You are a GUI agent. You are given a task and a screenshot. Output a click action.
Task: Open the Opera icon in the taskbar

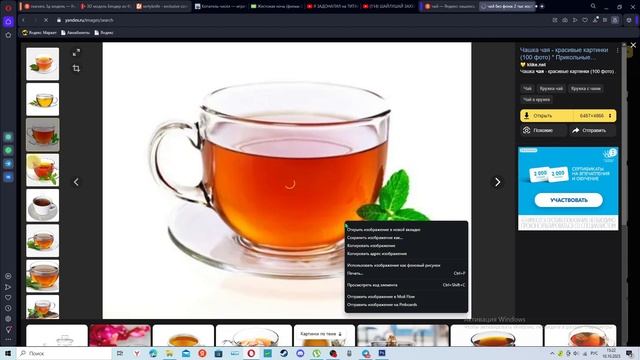coord(251,353)
